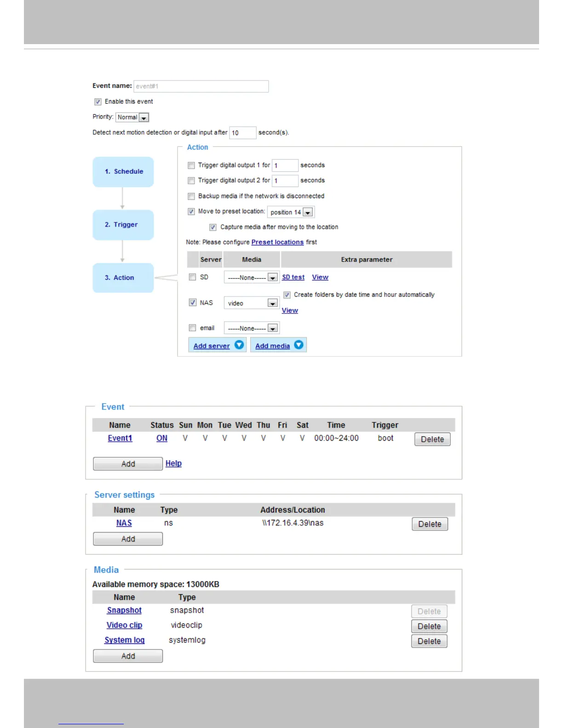Open the Event1 link

click(x=120, y=438)
